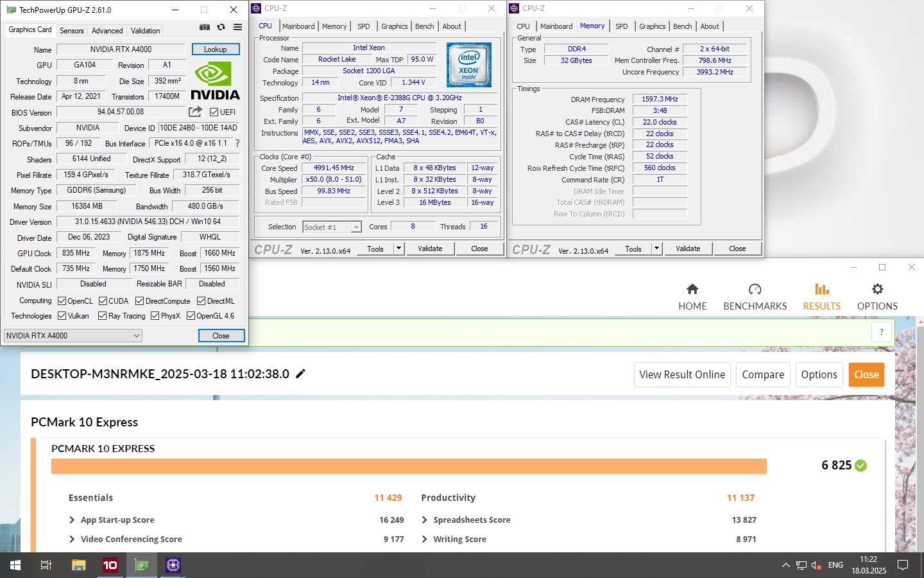Toggle the PhysX checkbox
The height and width of the screenshot is (578, 924).
point(155,315)
